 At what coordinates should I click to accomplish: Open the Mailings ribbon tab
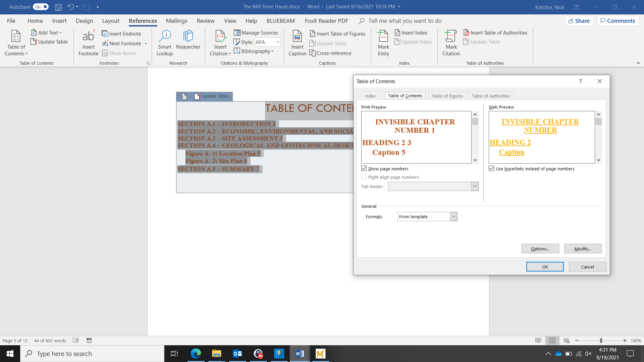(x=176, y=21)
